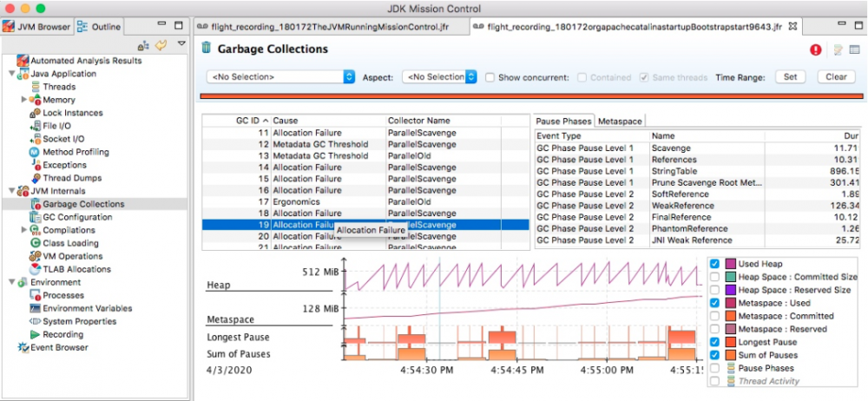Click the TLAB Allocations icon
The width and height of the screenshot is (868, 401).
coord(35,269)
